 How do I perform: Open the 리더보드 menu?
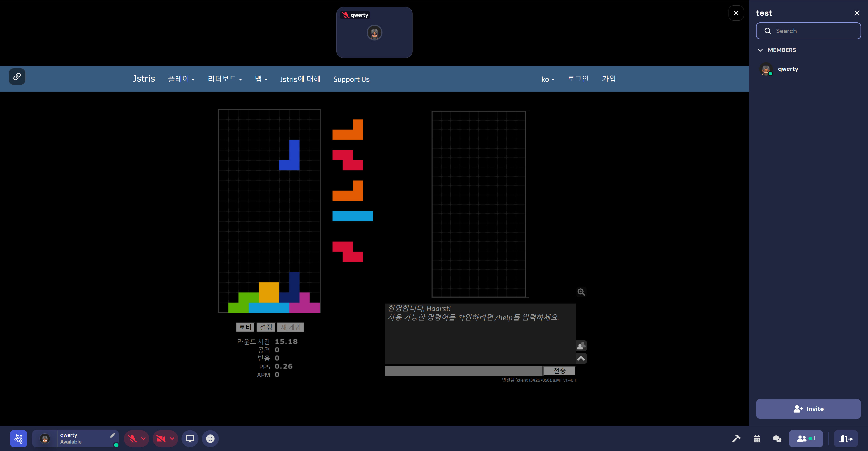(x=224, y=79)
